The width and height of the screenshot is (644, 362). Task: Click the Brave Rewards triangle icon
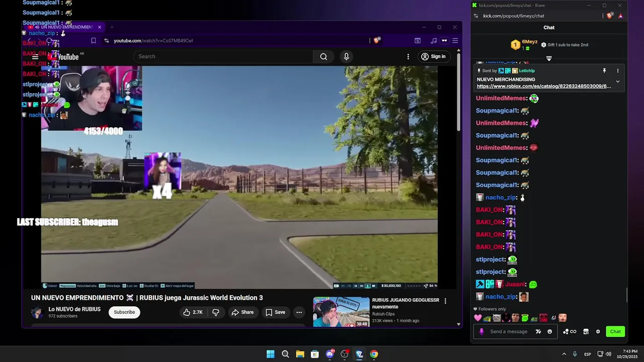[620, 16]
